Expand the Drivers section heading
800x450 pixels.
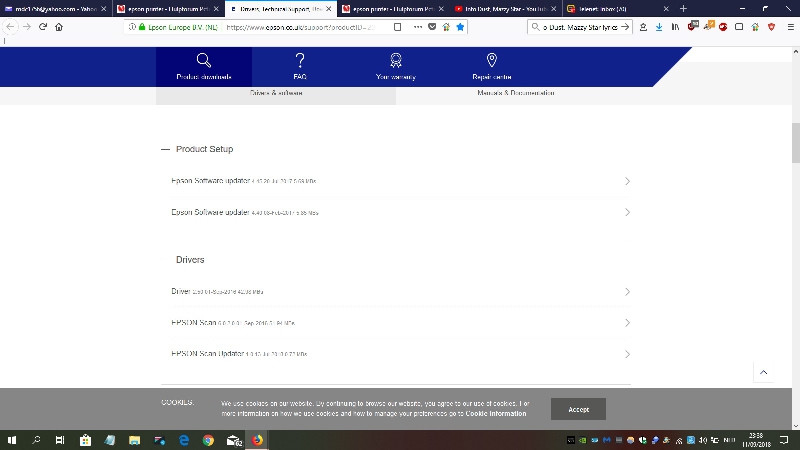pyautogui.click(x=190, y=260)
